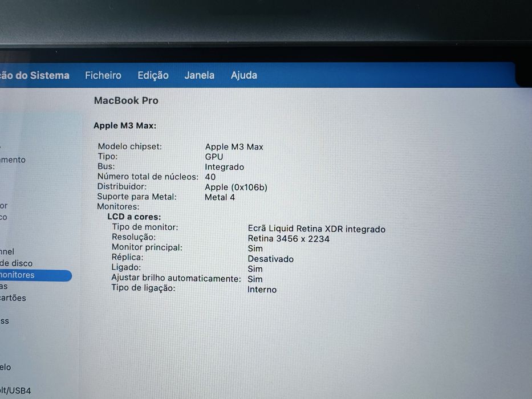The width and height of the screenshot is (532, 399).
Task: Click the 'Tipo de monitor:' label
Action: tap(145, 227)
